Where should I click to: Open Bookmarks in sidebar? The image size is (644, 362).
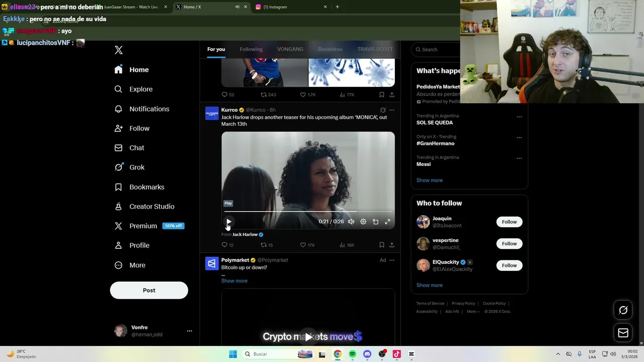[139, 187]
